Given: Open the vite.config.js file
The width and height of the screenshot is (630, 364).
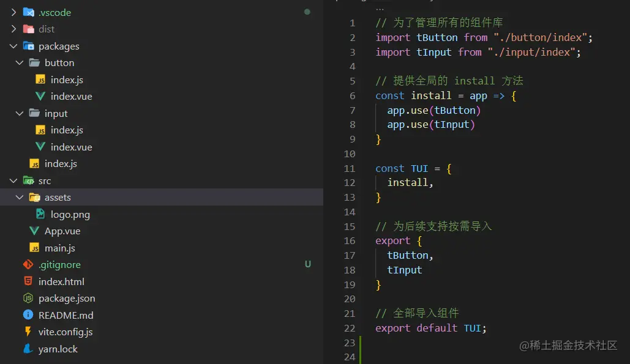Looking at the screenshot, I should pyautogui.click(x=66, y=332).
